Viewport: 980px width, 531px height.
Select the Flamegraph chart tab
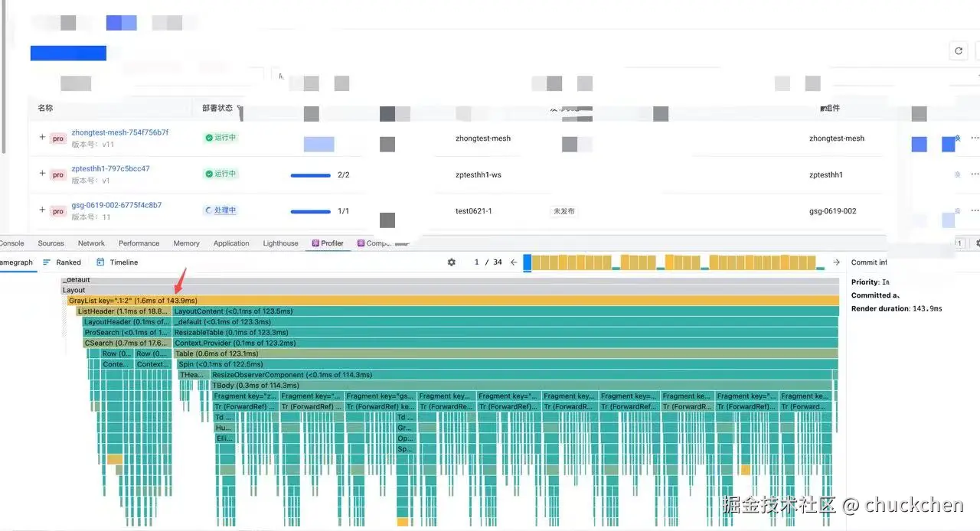click(16, 262)
